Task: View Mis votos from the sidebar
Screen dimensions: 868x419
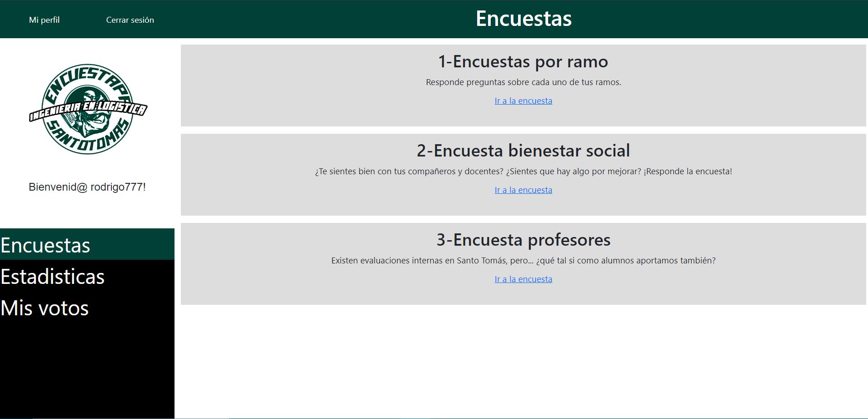Action: (44, 308)
